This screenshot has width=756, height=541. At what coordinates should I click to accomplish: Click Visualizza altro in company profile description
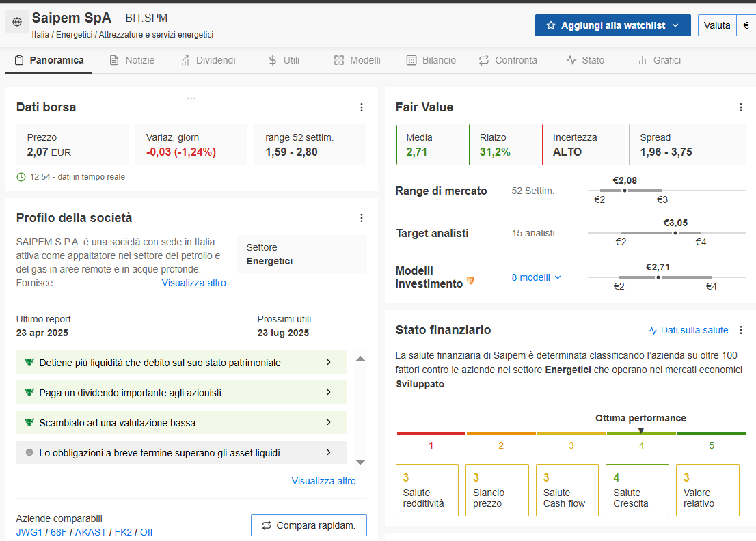(x=194, y=283)
